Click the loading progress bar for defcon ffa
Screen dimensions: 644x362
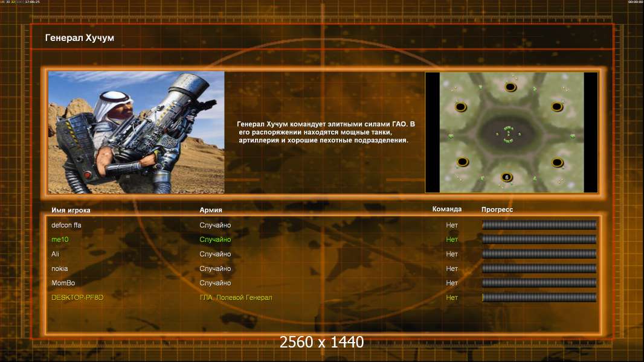click(x=539, y=224)
